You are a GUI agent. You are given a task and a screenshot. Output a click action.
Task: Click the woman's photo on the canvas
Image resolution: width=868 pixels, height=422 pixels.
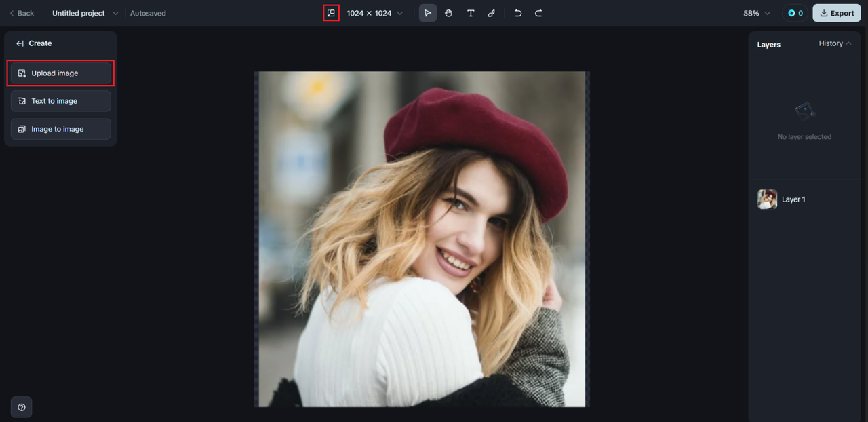(x=422, y=239)
